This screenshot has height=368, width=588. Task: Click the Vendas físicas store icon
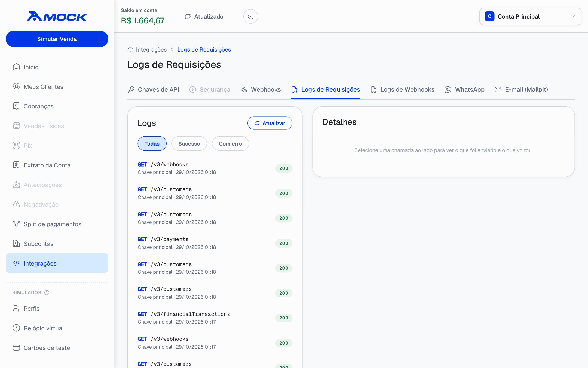pyautogui.click(x=16, y=126)
